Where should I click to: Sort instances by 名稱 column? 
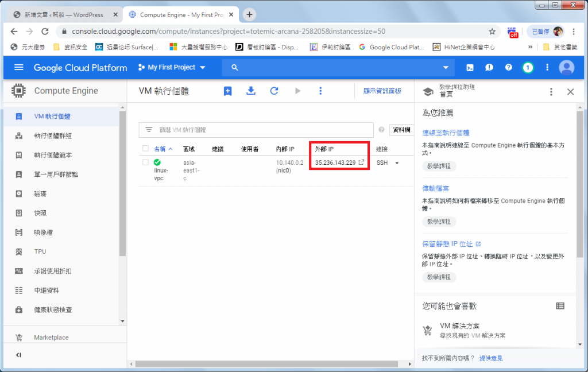163,149
